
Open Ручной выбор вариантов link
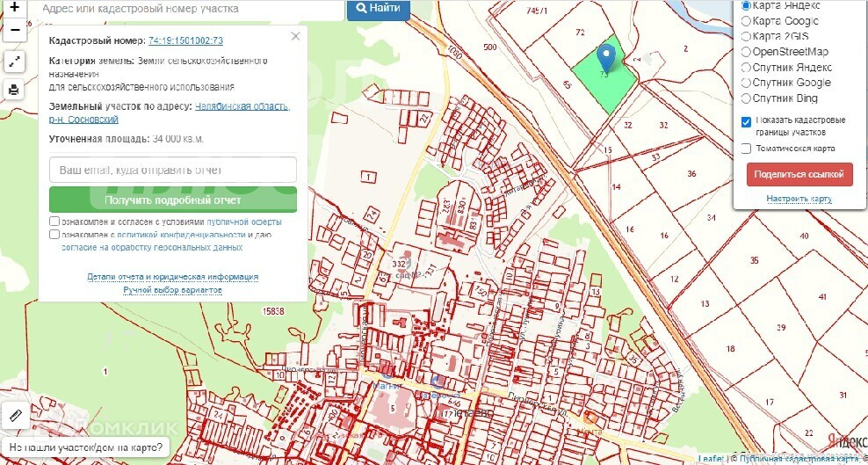click(173, 290)
